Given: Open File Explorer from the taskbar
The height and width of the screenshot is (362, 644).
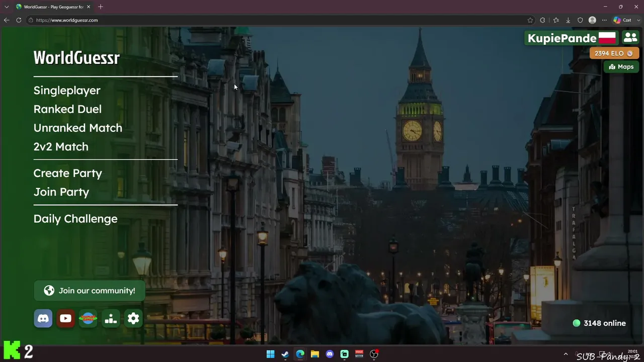Looking at the screenshot, I should 315,354.
